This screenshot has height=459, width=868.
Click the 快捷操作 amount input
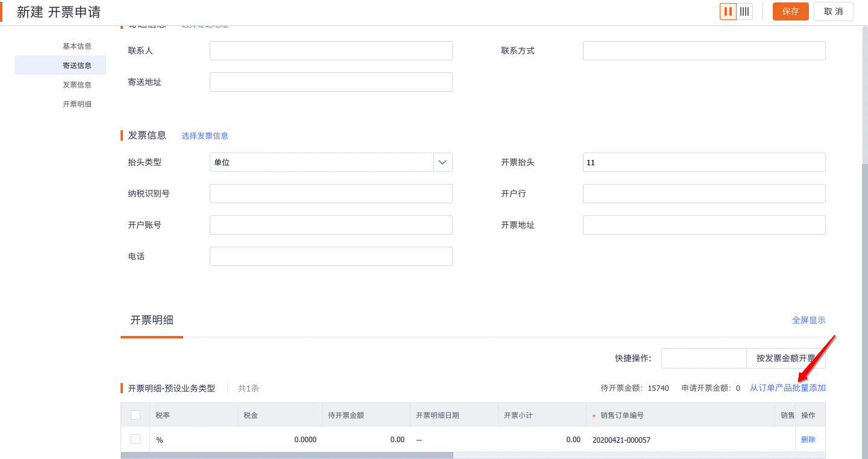(x=704, y=358)
